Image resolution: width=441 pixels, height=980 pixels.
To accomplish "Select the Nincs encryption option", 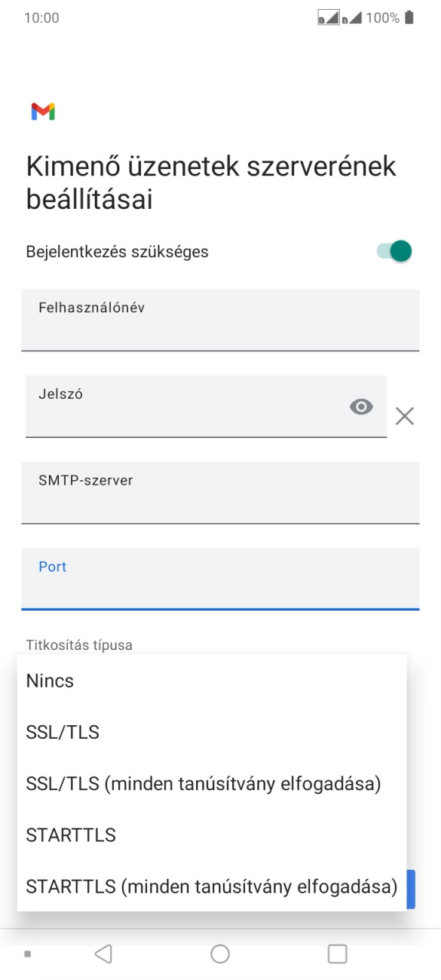I will pyautogui.click(x=49, y=681).
